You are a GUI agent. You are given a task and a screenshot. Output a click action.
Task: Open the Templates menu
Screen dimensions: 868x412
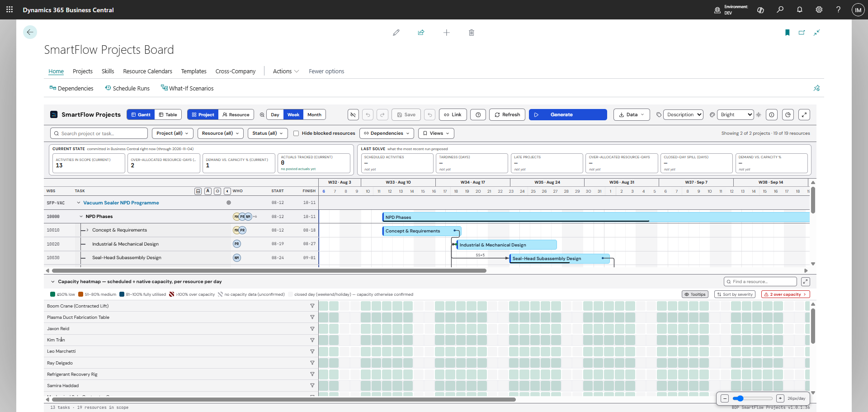(x=194, y=71)
